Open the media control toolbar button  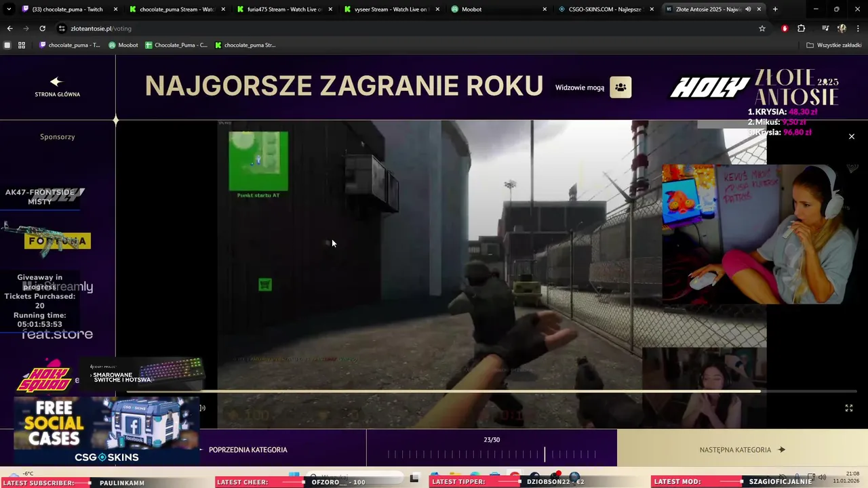pyautogui.click(x=825, y=28)
